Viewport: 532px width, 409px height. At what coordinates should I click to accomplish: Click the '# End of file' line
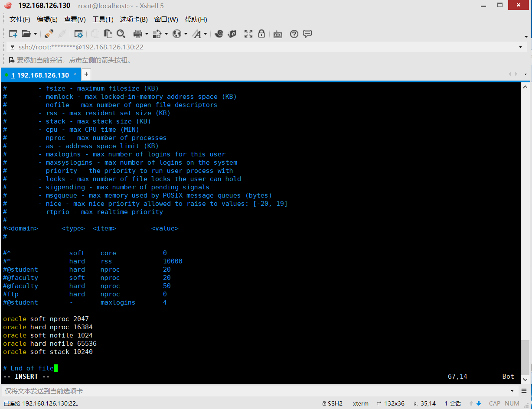point(28,368)
